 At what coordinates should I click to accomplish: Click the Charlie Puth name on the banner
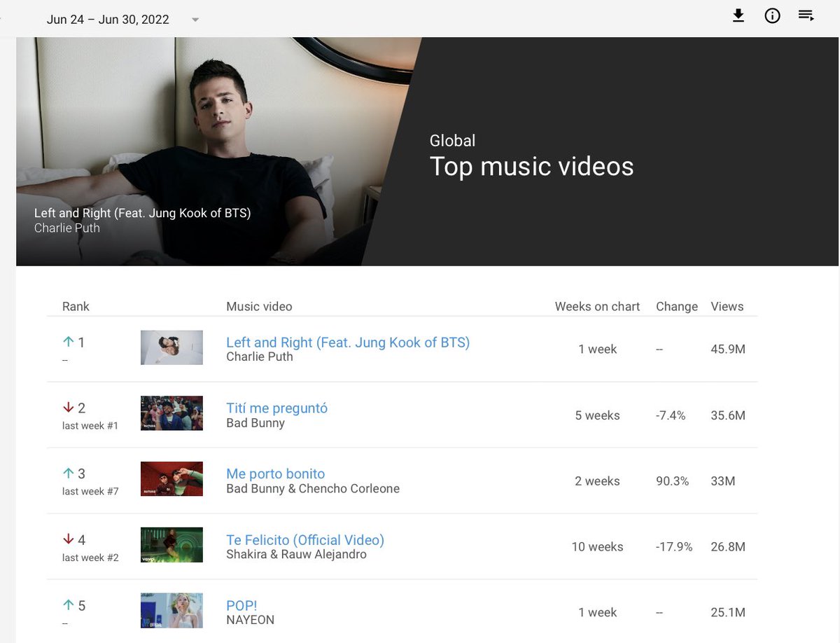click(67, 228)
